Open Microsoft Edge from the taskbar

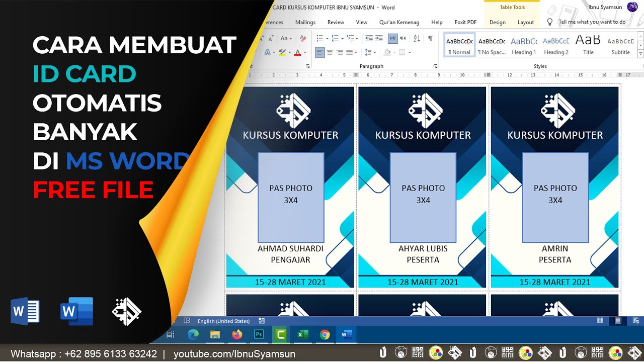(193, 334)
